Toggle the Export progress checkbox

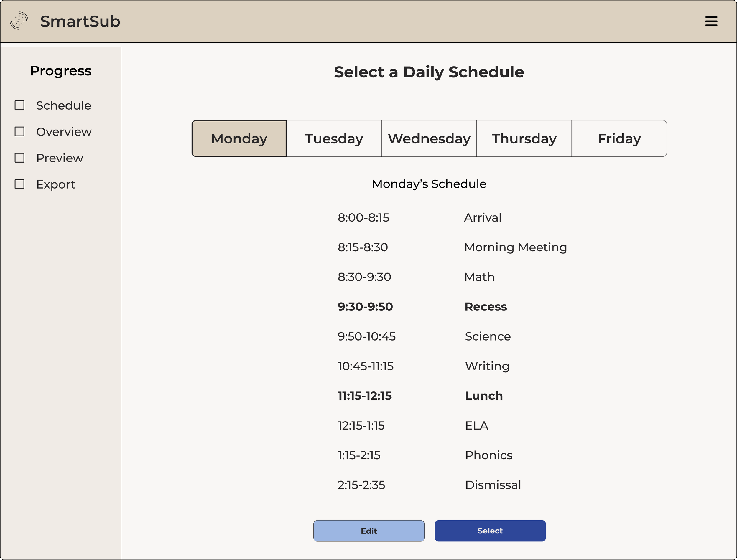19,184
